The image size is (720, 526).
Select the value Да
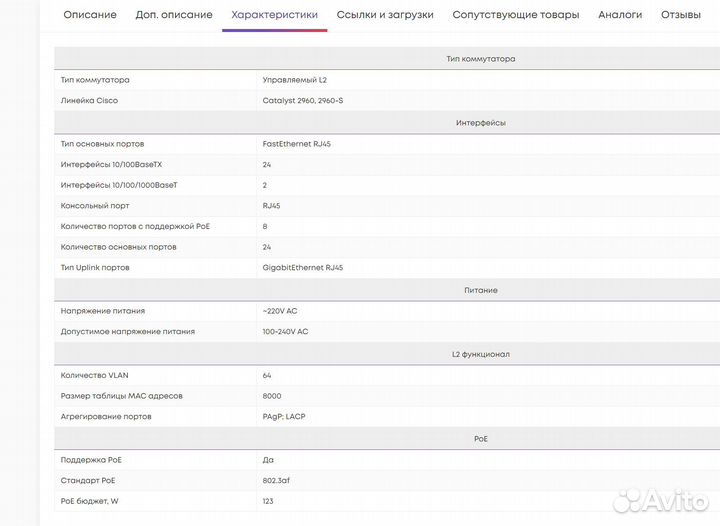268,459
